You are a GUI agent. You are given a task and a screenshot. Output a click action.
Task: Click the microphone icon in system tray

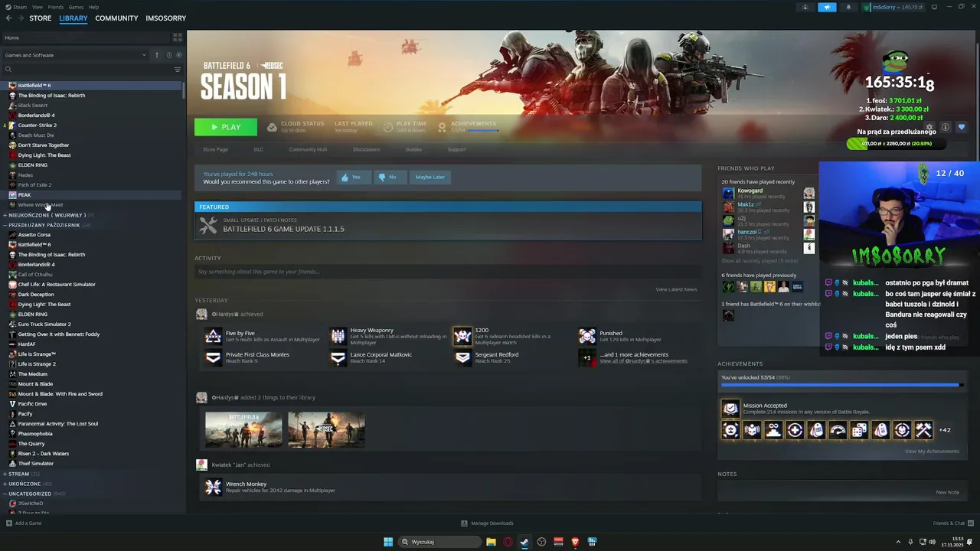click(x=910, y=542)
